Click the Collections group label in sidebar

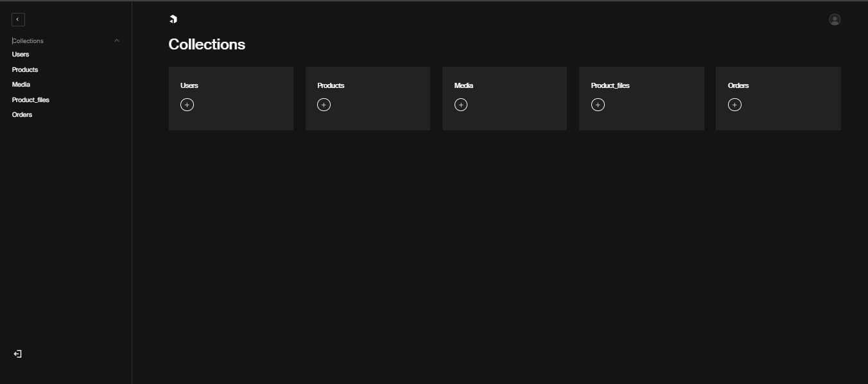tap(28, 40)
